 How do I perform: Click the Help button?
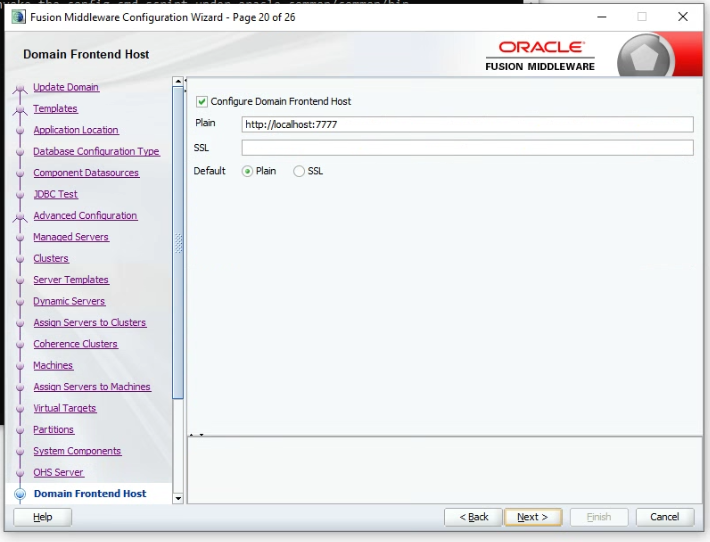(x=43, y=517)
